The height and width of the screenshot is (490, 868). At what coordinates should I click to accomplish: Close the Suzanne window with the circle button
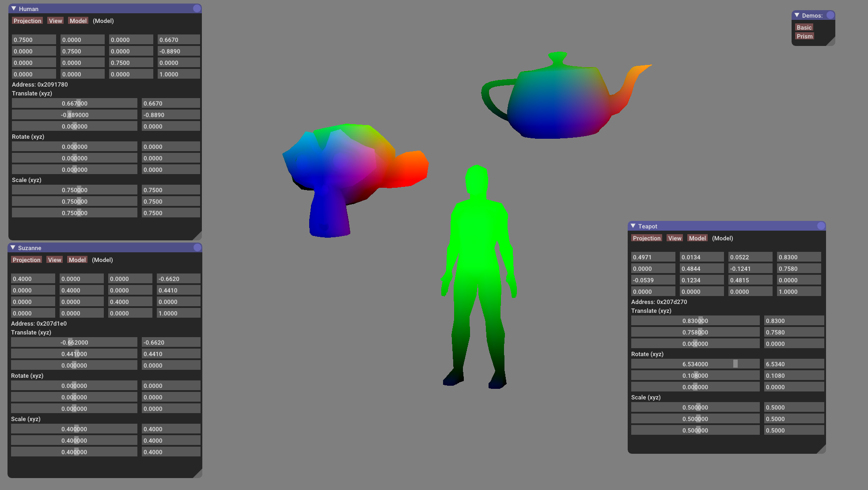coord(197,247)
